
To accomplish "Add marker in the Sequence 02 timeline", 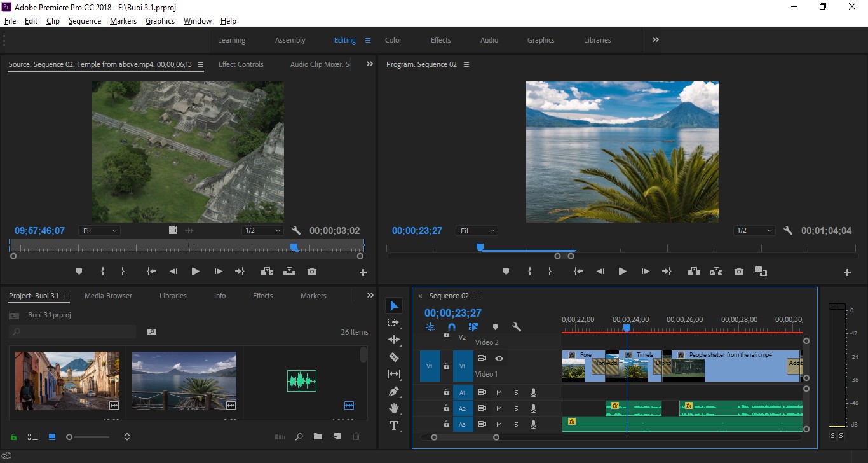I will 495,328.
